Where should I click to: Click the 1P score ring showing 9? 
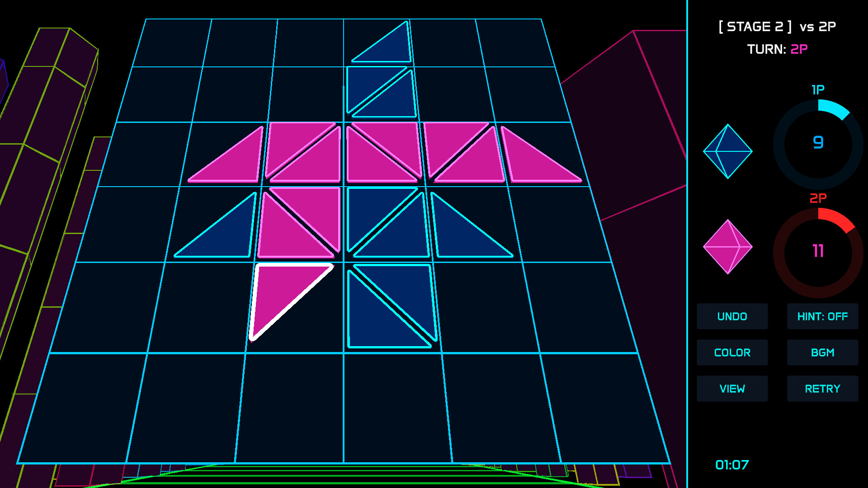click(x=818, y=145)
